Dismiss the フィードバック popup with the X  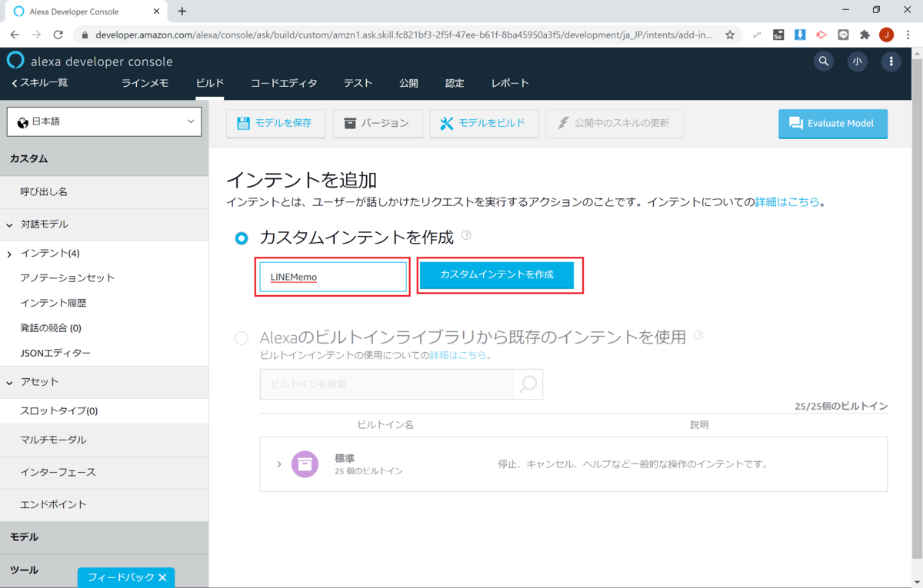pyautogui.click(x=162, y=576)
